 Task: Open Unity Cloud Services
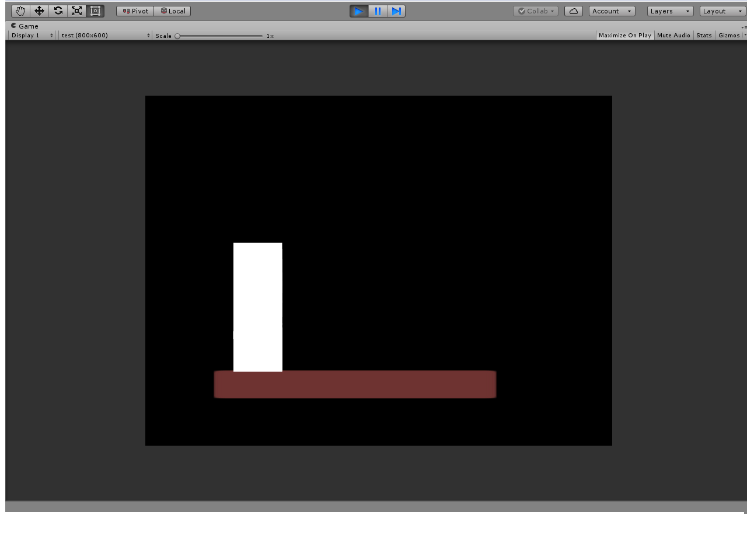pos(573,10)
